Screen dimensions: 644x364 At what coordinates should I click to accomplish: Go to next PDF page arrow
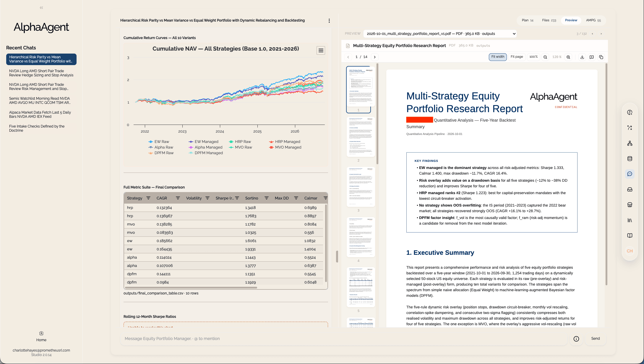pos(375,57)
